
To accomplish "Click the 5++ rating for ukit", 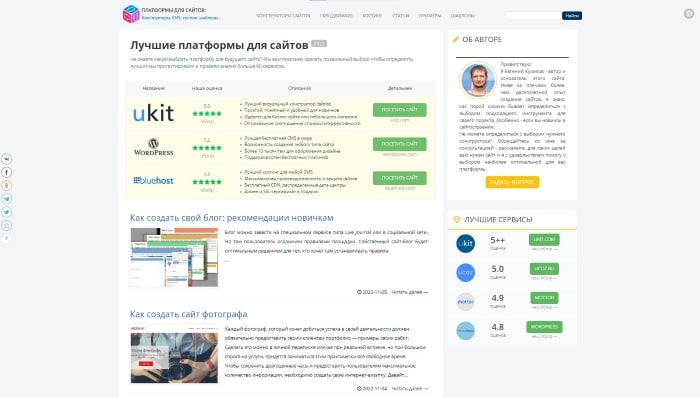I will coord(497,240).
